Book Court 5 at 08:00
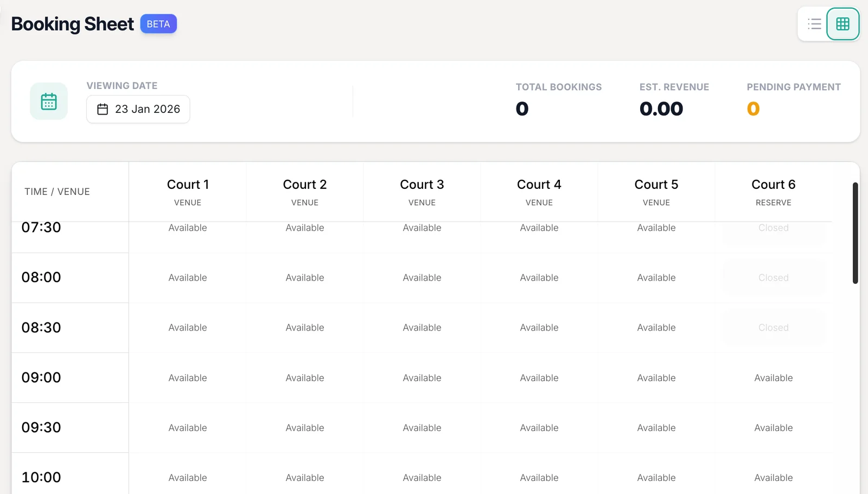Screen dimensions: 868x494 coord(656,278)
